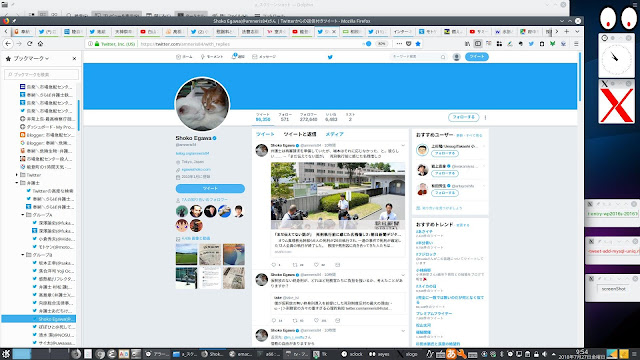Viewport: 640px width, 360px height.
Task: Open the news image in first tweet
Action: (x=338, y=196)
